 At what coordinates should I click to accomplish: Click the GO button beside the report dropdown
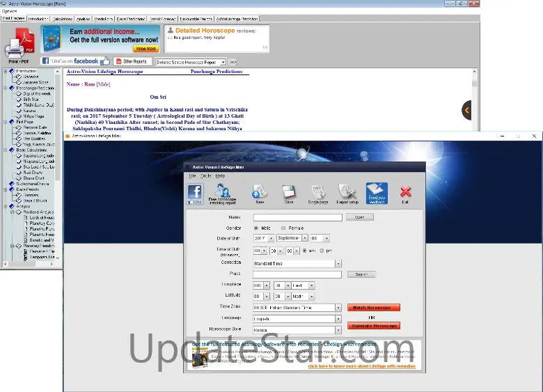pyautogui.click(x=233, y=62)
